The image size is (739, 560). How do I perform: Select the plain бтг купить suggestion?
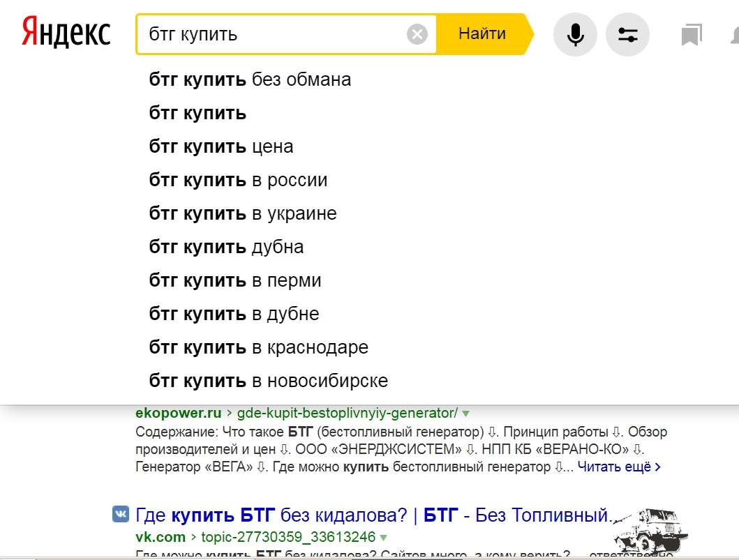point(197,113)
